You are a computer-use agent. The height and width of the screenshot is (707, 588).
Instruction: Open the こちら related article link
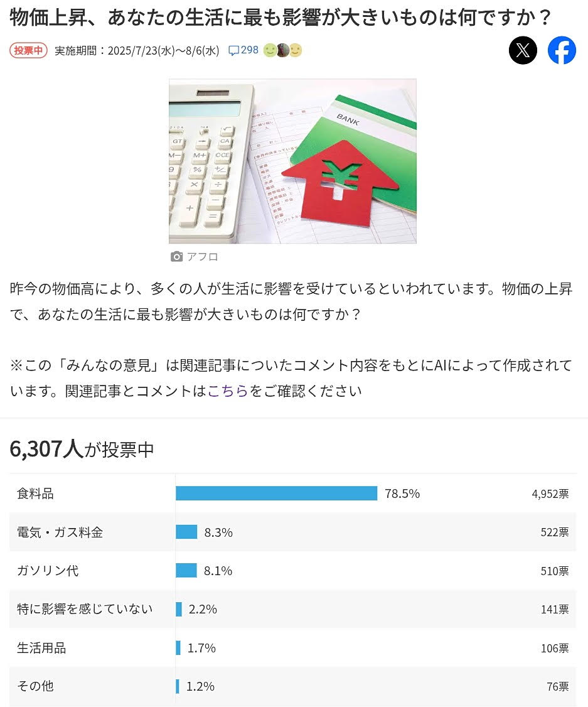(228, 391)
